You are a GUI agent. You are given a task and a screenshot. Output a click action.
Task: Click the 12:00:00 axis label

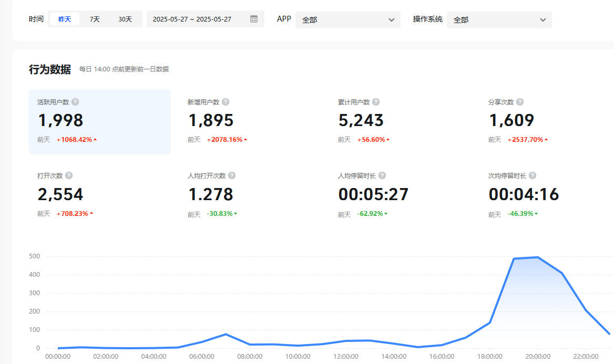pos(346,357)
